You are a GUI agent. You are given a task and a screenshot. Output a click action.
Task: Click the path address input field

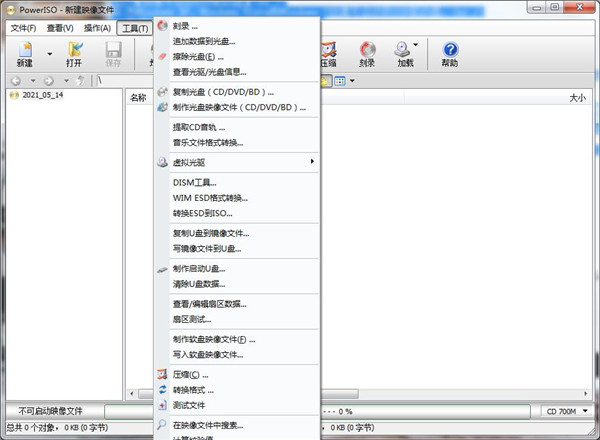pyautogui.click(x=125, y=81)
